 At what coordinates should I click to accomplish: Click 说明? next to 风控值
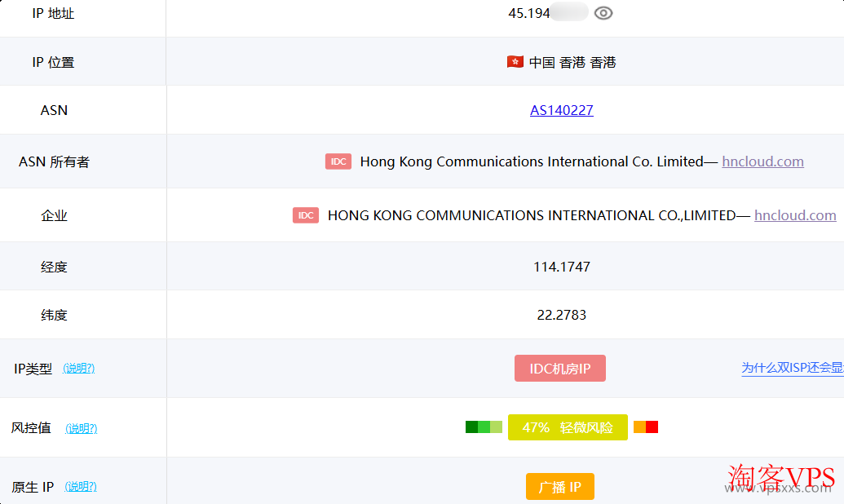[81, 427]
